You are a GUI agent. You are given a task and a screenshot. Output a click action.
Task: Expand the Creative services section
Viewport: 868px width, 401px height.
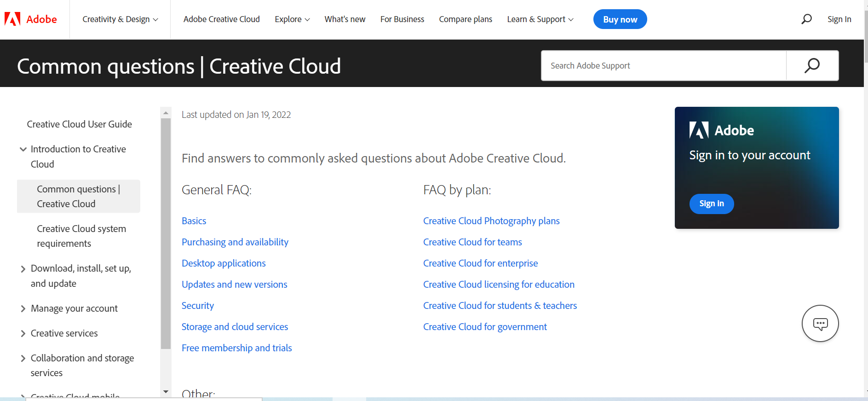point(23,333)
